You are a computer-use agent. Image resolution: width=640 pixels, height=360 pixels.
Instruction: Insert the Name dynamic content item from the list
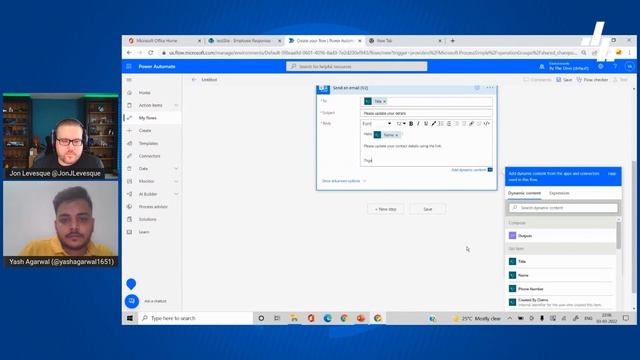click(x=560, y=275)
